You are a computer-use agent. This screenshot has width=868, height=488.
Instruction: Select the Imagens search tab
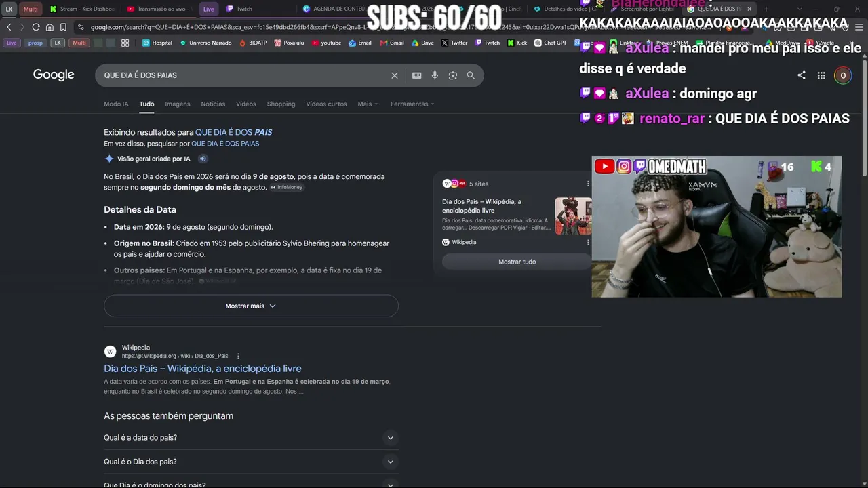[178, 104]
